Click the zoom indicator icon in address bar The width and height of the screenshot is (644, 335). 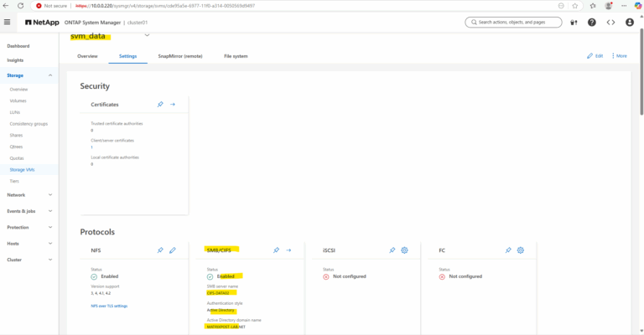pyautogui.click(x=561, y=6)
